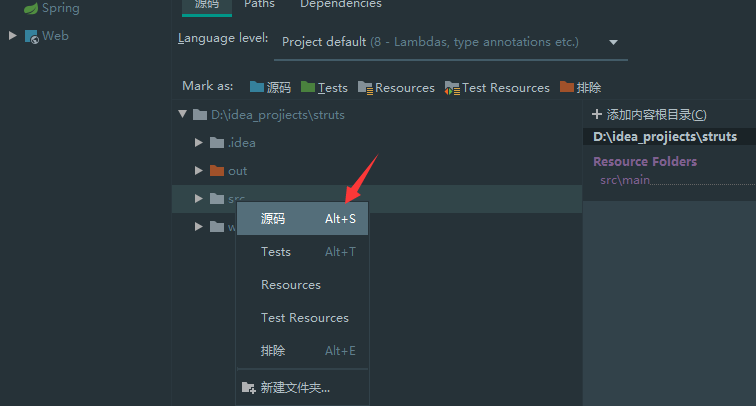The height and width of the screenshot is (406, 756).
Task: Mark as excluded using orange folder icon
Action: click(567, 88)
